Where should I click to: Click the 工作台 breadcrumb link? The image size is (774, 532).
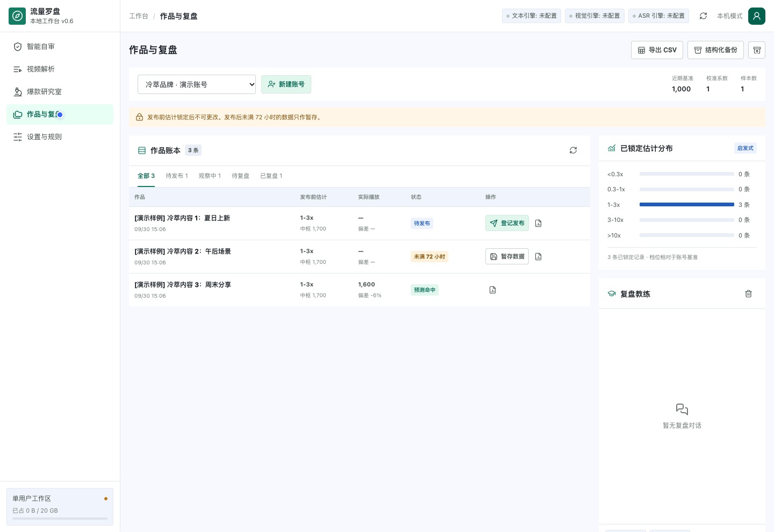(x=139, y=16)
